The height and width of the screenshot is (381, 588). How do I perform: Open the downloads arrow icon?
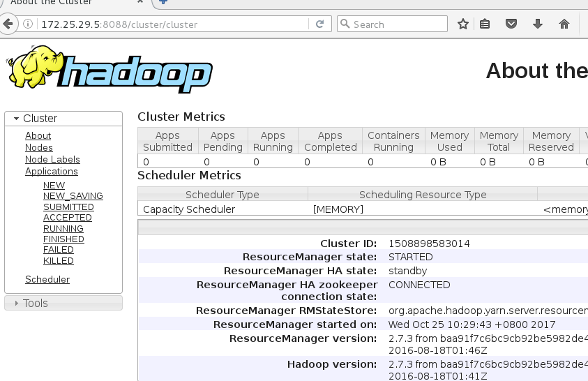click(537, 24)
